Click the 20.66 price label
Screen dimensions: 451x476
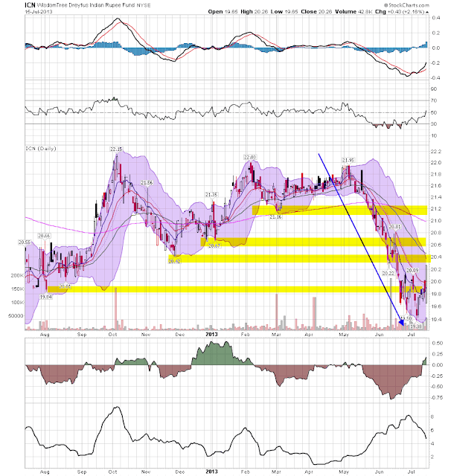[x=44, y=236]
